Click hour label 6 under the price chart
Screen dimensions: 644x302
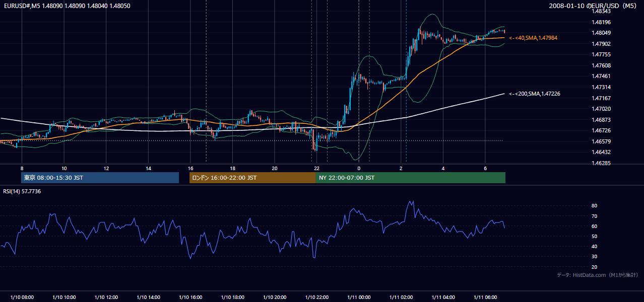click(x=485, y=168)
